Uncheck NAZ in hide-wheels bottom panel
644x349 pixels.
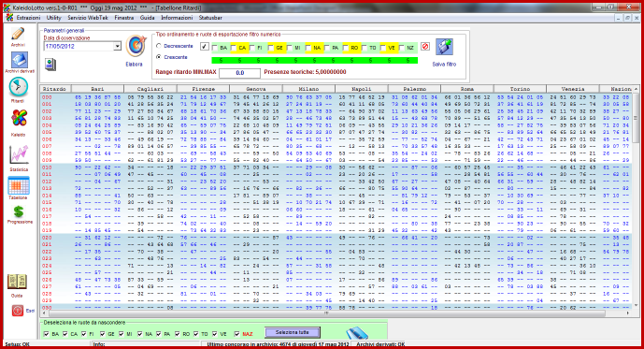[236, 334]
